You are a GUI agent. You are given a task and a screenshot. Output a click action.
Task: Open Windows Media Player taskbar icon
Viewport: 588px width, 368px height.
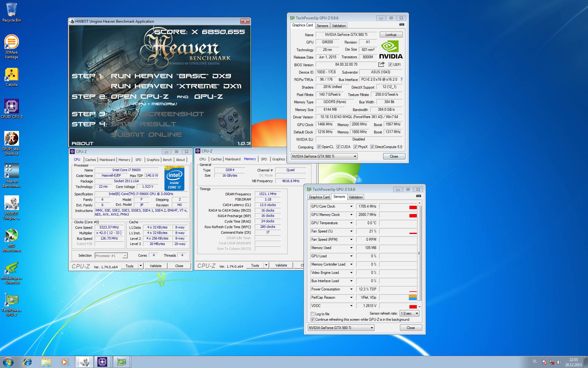64,362
